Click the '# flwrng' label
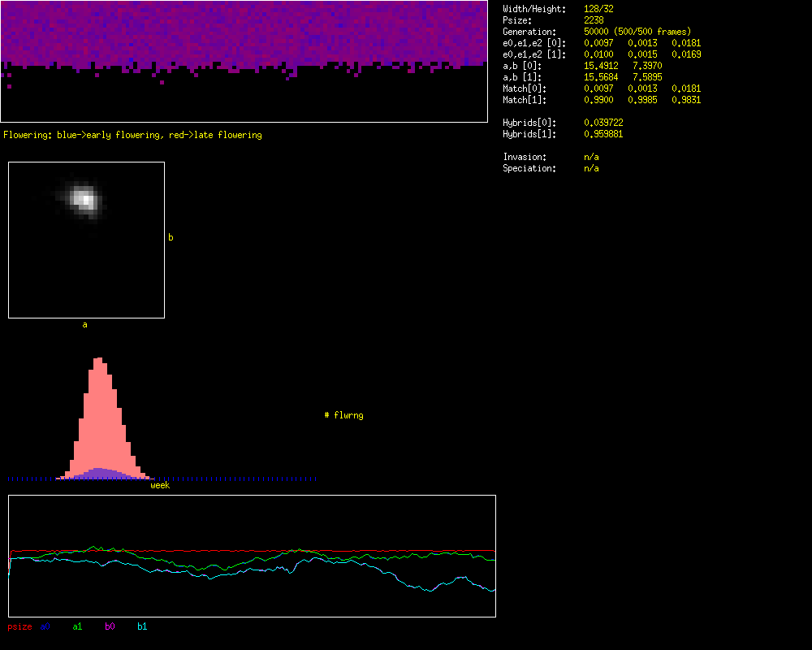Screen dimensions: 812x650 [x=343, y=415]
